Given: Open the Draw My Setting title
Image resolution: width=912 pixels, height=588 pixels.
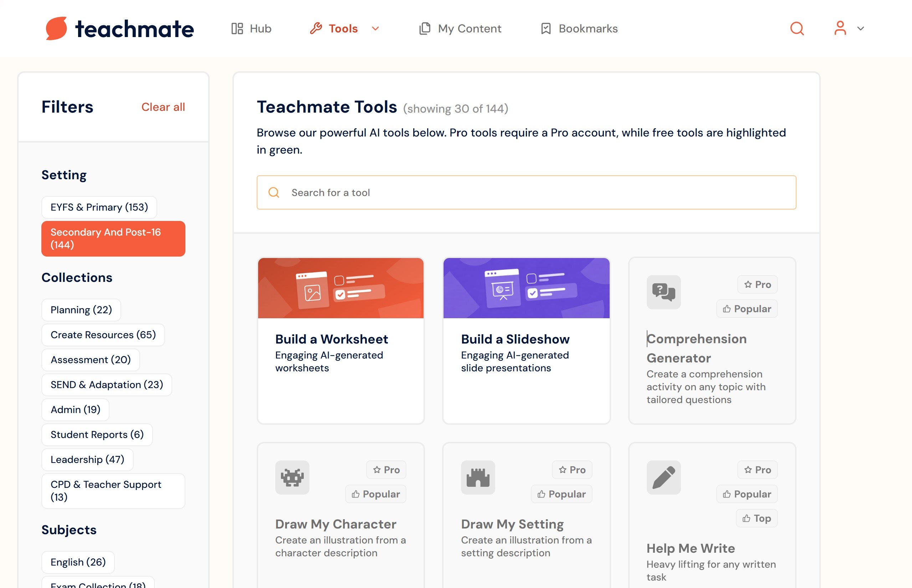Looking at the screenshot, I should pyautogui.click(x=512, y=524).
